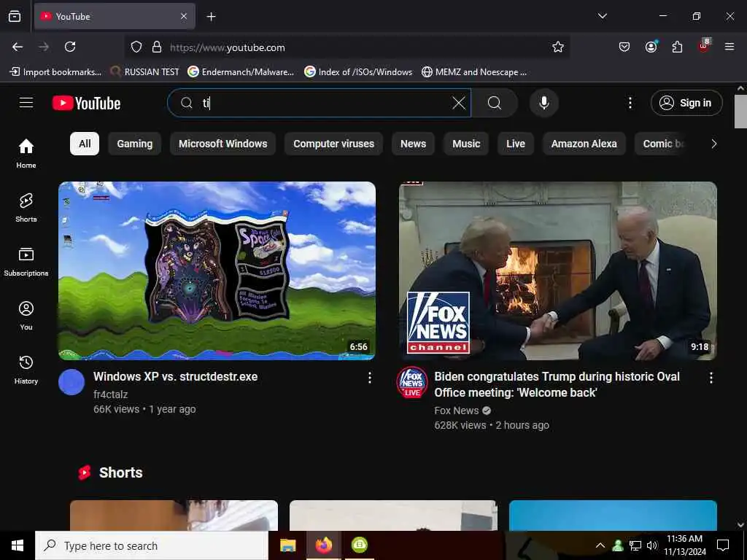747x560 pixels.
Task: Open the MEMZ and Noescape bookmark
Action: coord(474,72)
